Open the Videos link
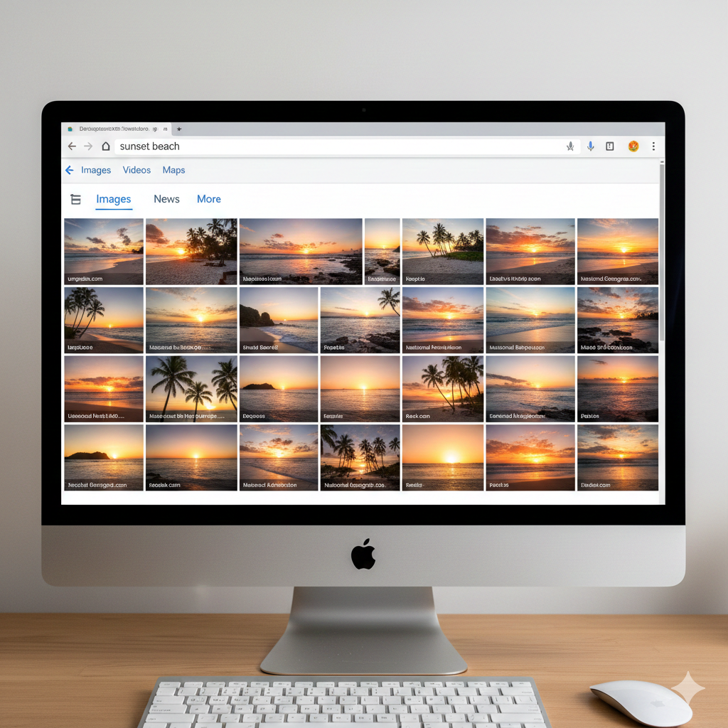 coord(136,171)
